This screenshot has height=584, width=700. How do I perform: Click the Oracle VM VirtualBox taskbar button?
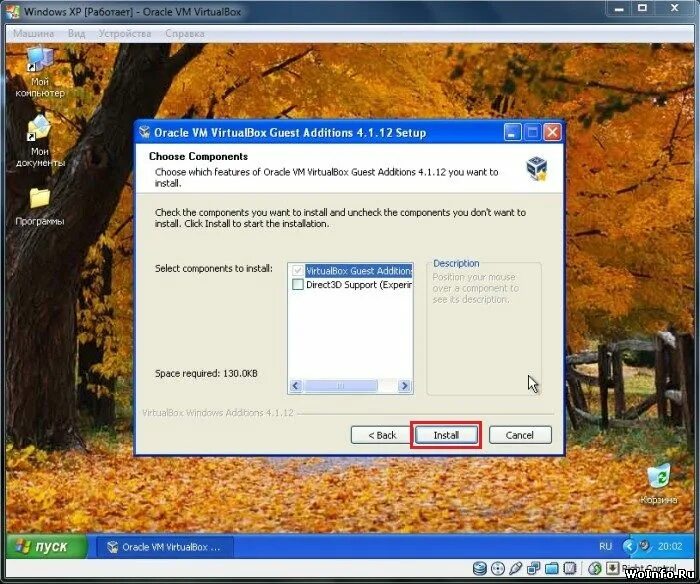tap(165, 546)
